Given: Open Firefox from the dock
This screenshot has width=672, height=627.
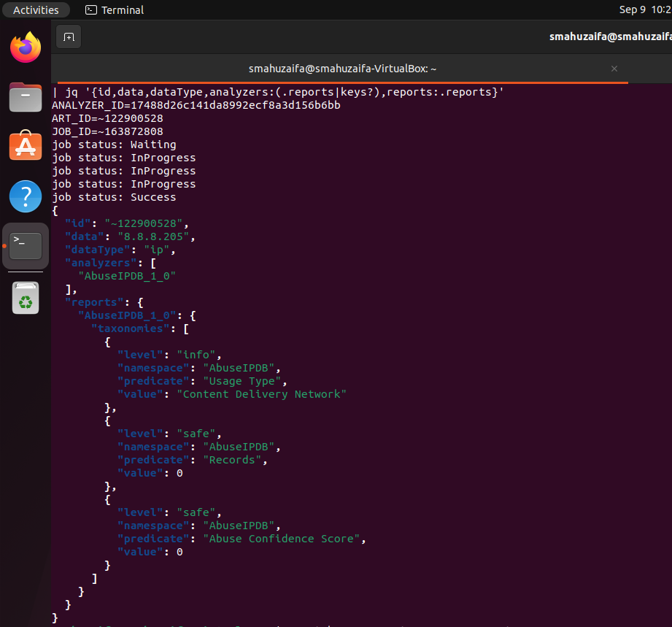Looking at the screenshot, I should point(25,48).
